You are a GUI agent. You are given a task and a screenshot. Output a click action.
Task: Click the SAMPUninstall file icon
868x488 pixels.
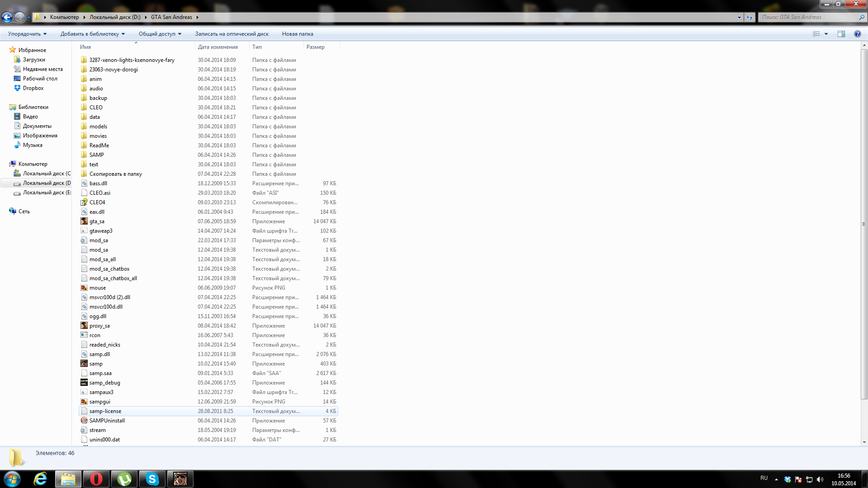pos(84,421)
